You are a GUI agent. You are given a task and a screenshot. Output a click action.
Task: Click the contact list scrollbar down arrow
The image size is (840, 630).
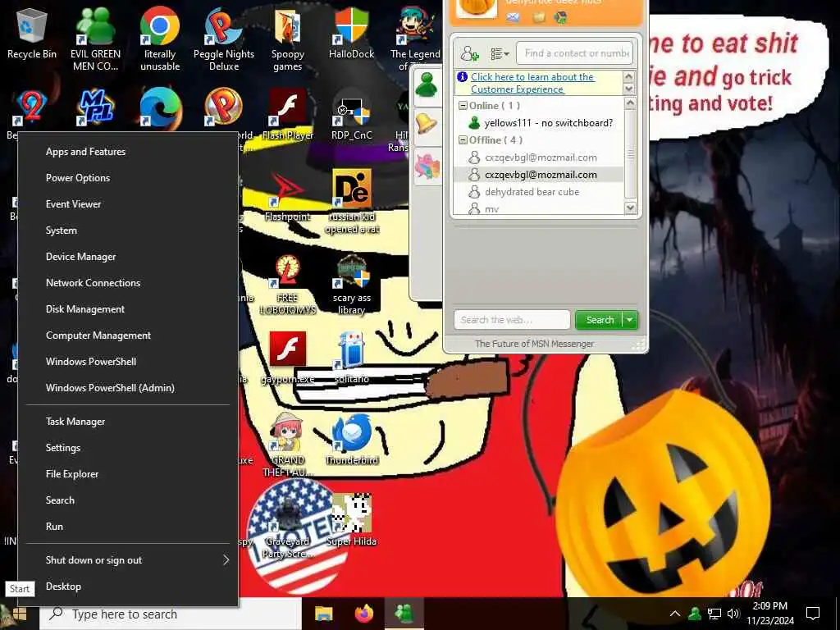[x=631, y=208]
